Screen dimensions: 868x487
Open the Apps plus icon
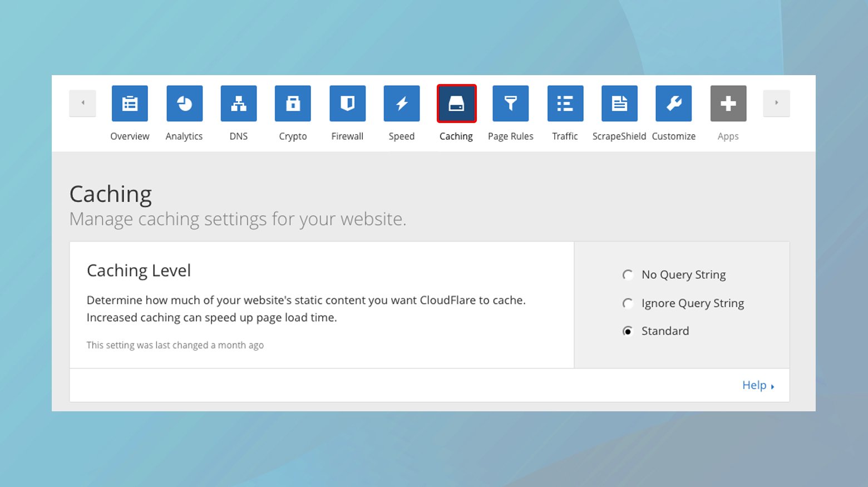(x=728, y=104)
